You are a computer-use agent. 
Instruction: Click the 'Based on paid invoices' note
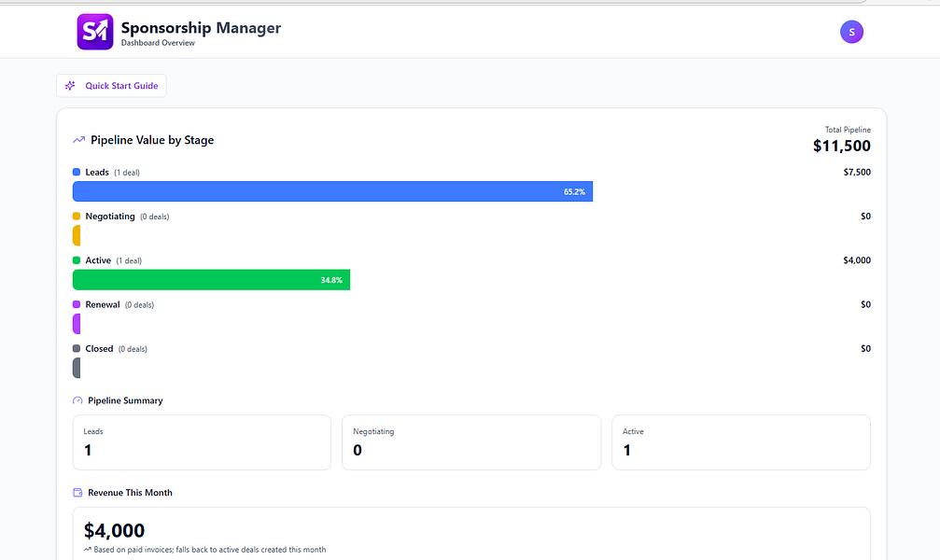(x=210, y=550)
